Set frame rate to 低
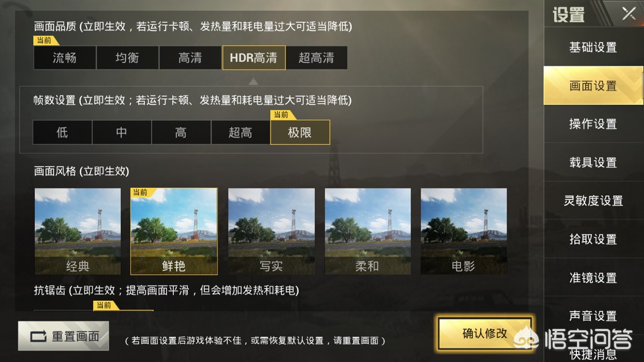Image resolution: width=644 pixels, height=362 pixels. coord(62,132)
